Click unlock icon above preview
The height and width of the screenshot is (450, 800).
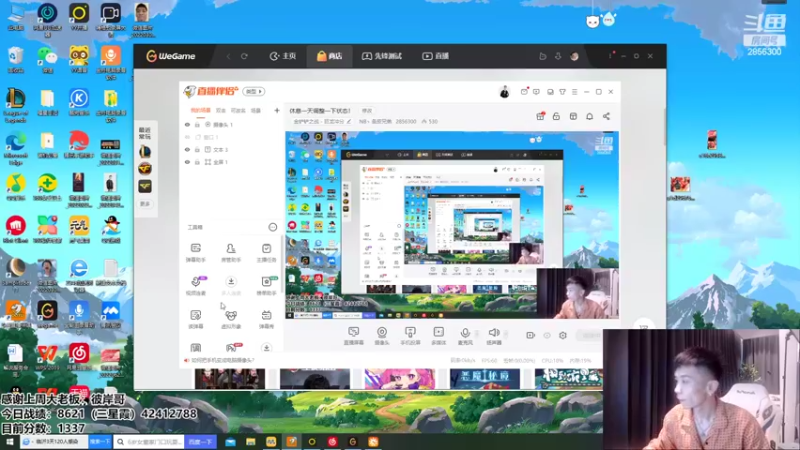coord(557,116)
